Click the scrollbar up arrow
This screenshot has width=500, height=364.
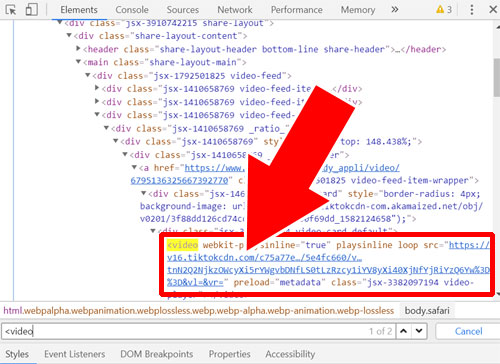click(498, 27)
